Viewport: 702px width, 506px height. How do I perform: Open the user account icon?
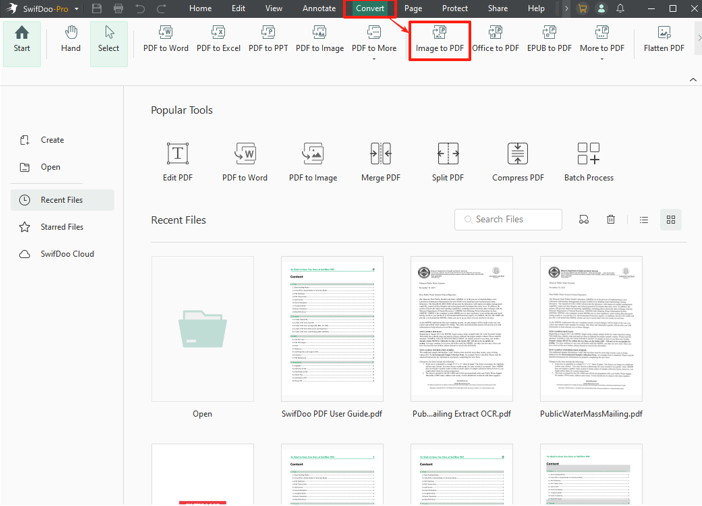pos(601,9)
